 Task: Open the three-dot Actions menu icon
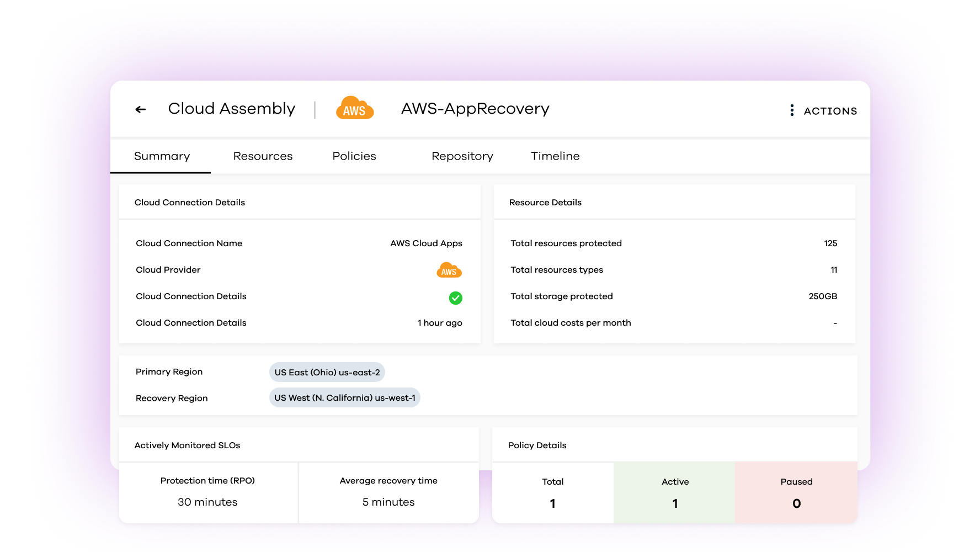tap(792, 110)
